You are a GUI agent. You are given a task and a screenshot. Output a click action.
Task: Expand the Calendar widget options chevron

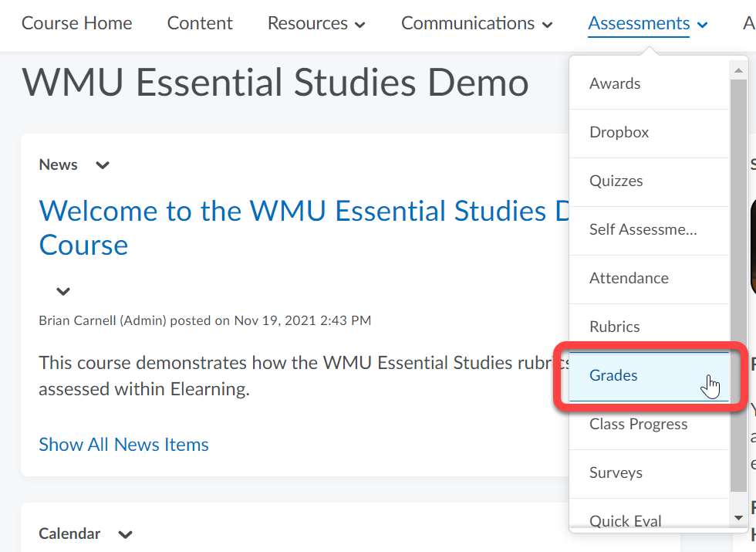pos(124,533)
